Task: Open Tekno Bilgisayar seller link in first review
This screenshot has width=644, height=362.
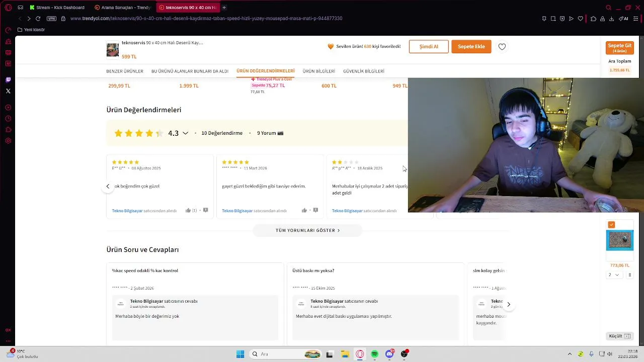Action: [127, 211]
